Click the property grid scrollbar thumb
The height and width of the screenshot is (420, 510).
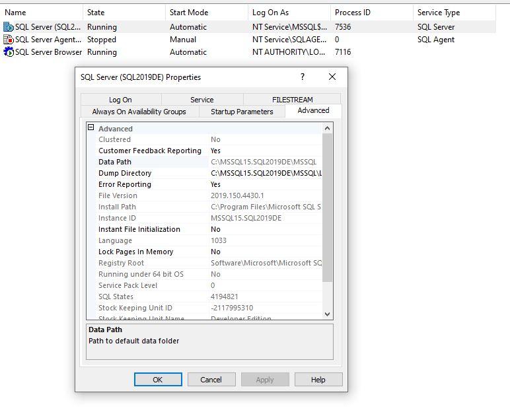point(327,207)
